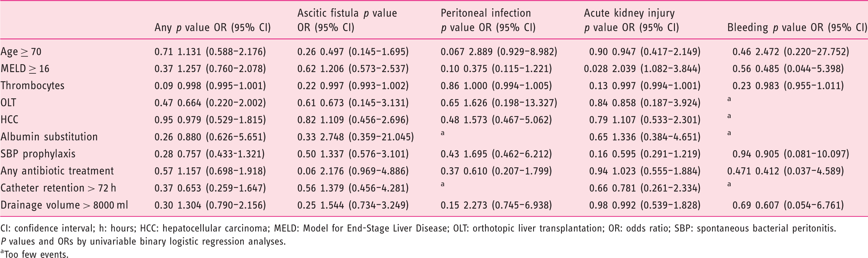Click the 0.33 2.748 (0.359–21.045) cell

(355, 137)
